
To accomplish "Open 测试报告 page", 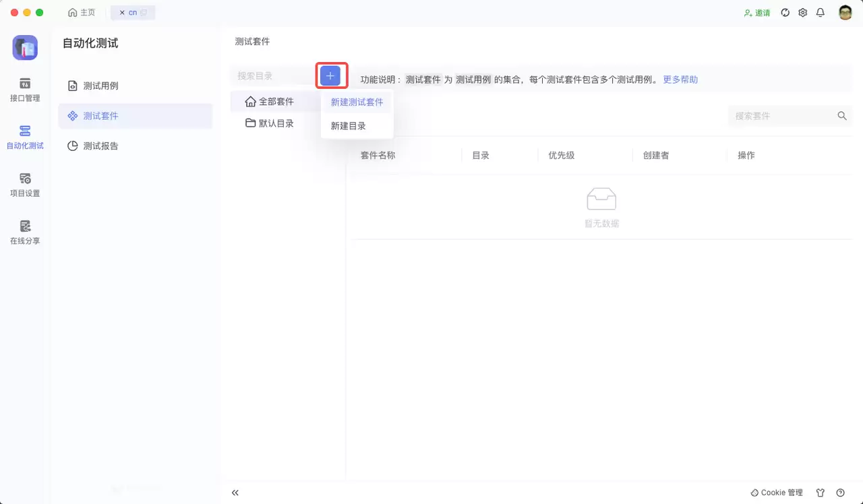I will 135,146.
